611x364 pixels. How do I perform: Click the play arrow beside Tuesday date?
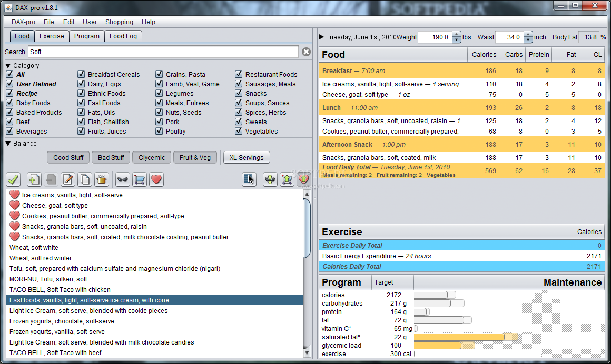(321, 37)
